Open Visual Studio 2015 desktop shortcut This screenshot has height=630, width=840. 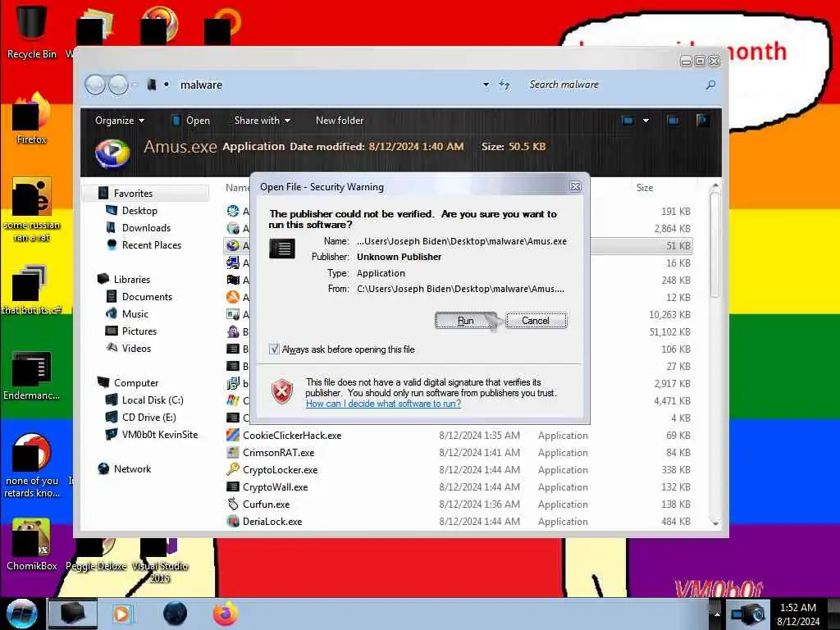(x=160, y=559)
